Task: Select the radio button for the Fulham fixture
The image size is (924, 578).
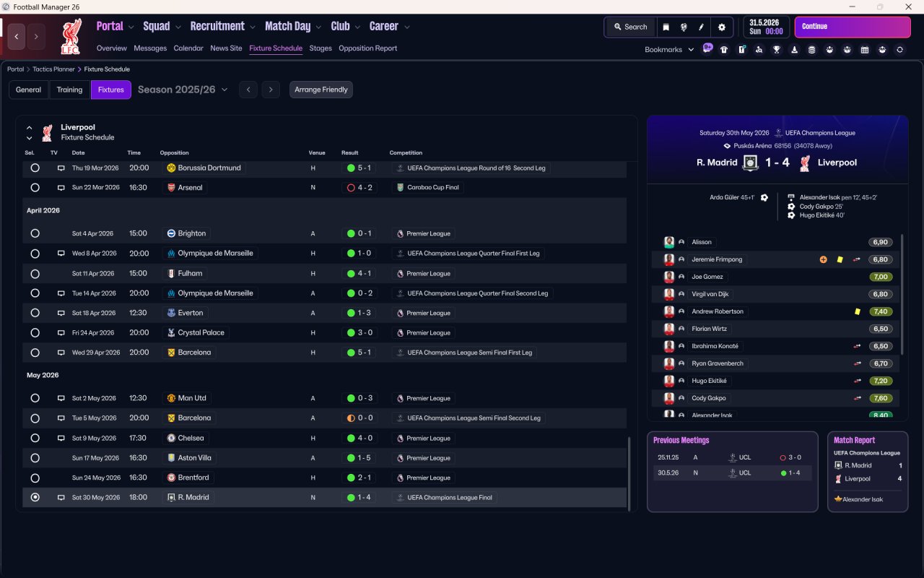Action: pos(35,274)
